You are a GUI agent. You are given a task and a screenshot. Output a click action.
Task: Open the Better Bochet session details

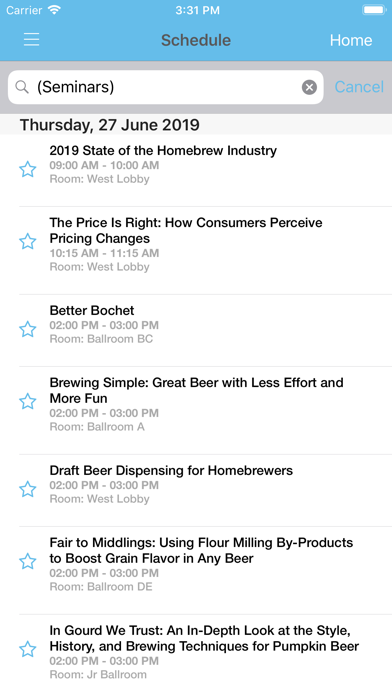[205, 330]
